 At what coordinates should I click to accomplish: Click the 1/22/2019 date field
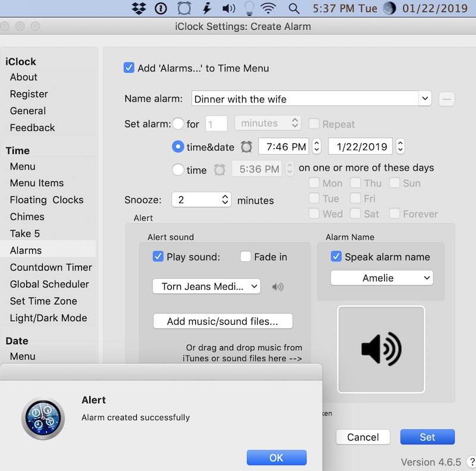(x=361, y=146)
